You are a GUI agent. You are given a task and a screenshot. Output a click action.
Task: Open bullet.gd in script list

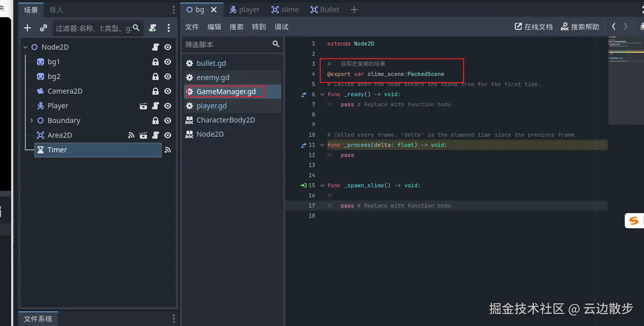tap(232, 63)
